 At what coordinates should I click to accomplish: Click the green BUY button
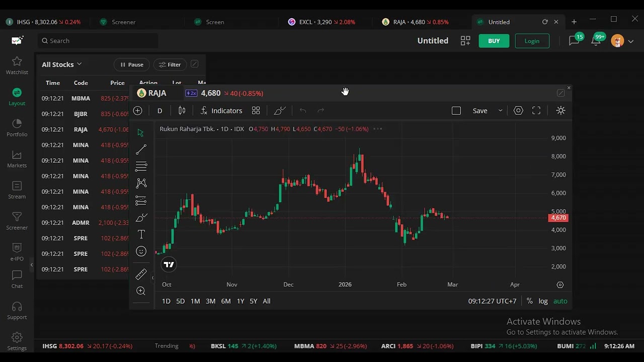coord(494,41)
